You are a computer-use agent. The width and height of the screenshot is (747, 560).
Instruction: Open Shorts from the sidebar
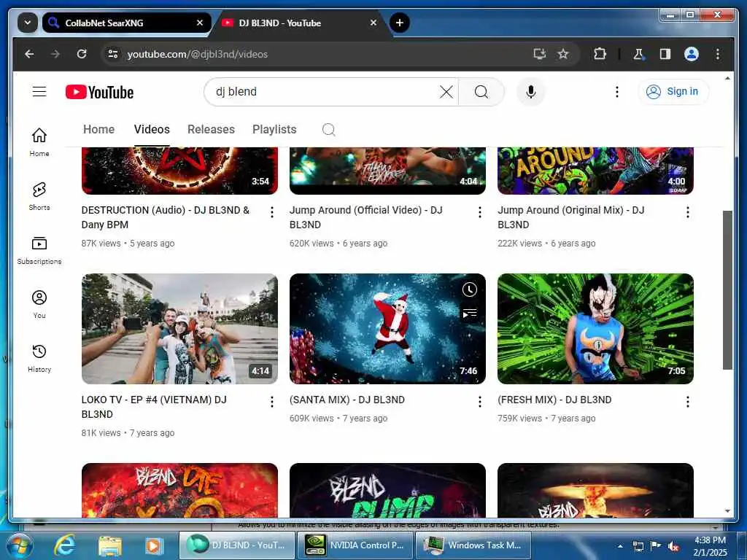coord(39,195)
